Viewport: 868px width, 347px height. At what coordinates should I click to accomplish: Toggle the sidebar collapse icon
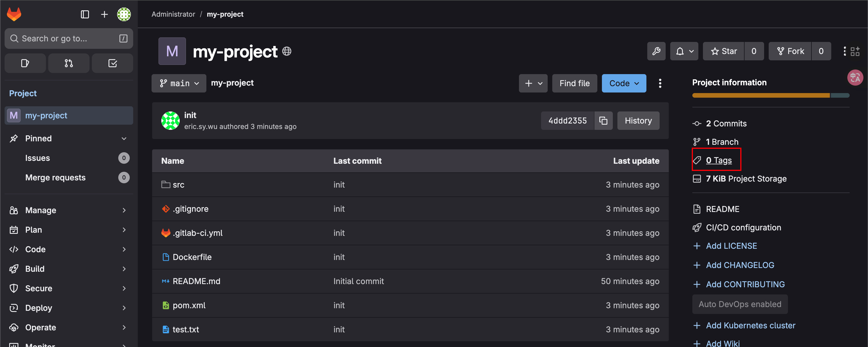[x=85, y=14]
